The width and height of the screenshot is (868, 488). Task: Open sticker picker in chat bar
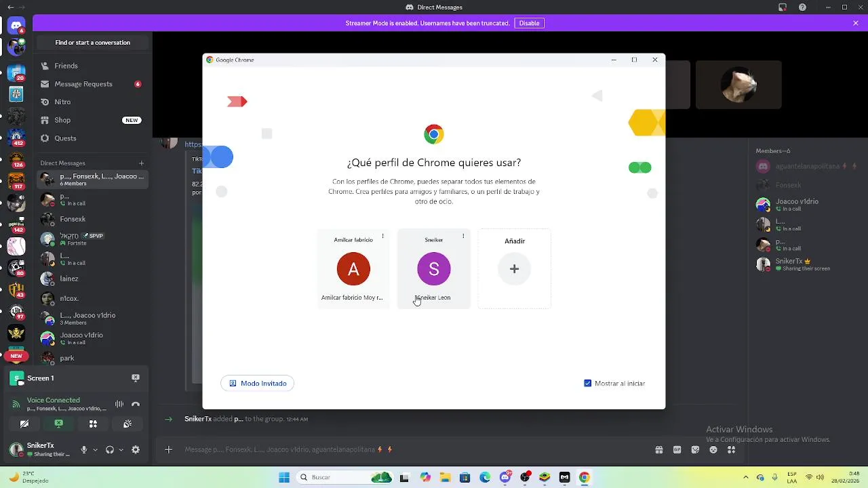tap(695, 449)
